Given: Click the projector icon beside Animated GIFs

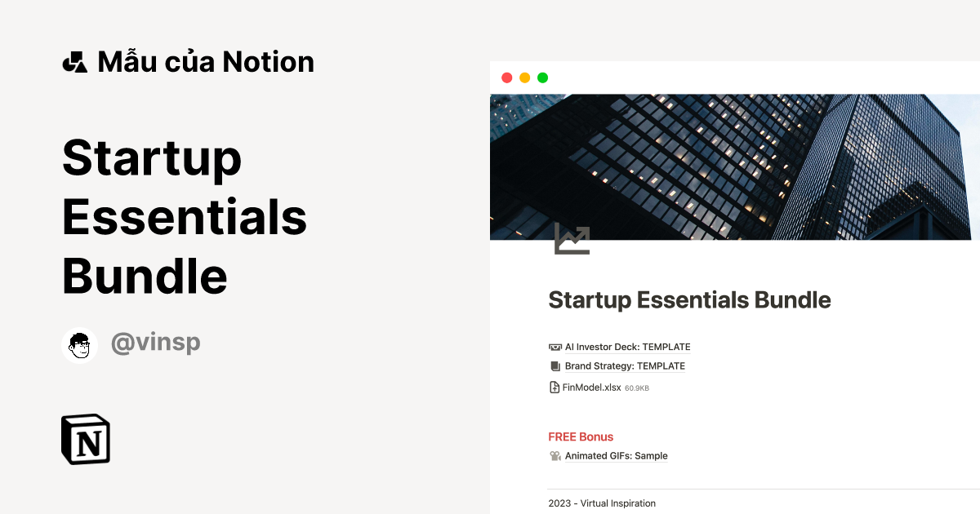Looking at the screenshot, I should [x=555, y=455].
